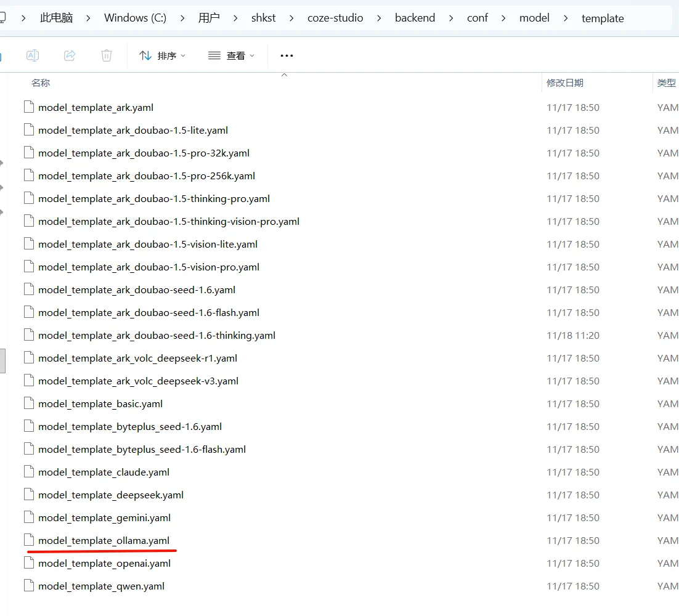Expand chevron after Windows (C:)
The image size is (679, 616).
pyautogui.click(x=182, y=18)
